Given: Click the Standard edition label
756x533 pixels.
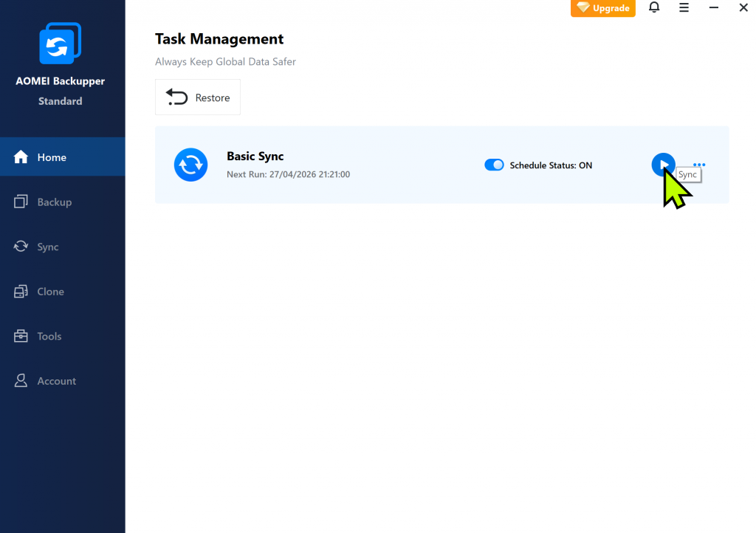Looking at the screenshot, I should coord(60,101).
